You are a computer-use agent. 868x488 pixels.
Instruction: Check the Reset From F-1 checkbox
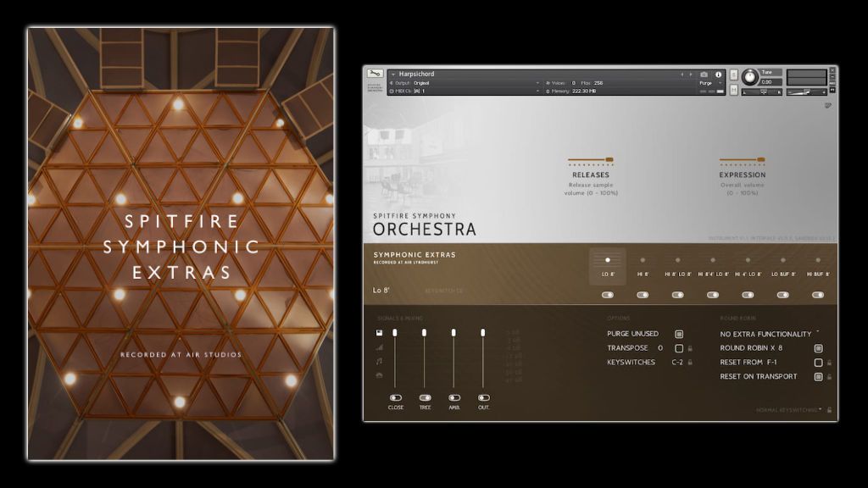click(x=818, y=363)
